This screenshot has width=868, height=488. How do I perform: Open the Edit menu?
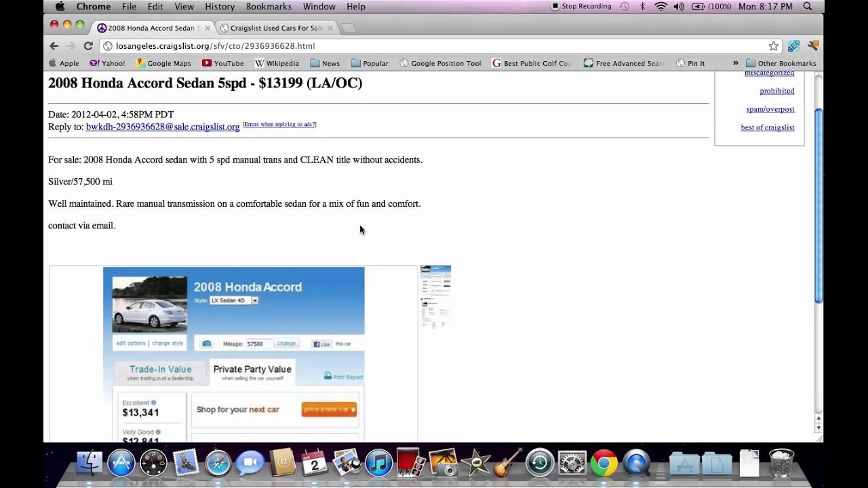155,6
